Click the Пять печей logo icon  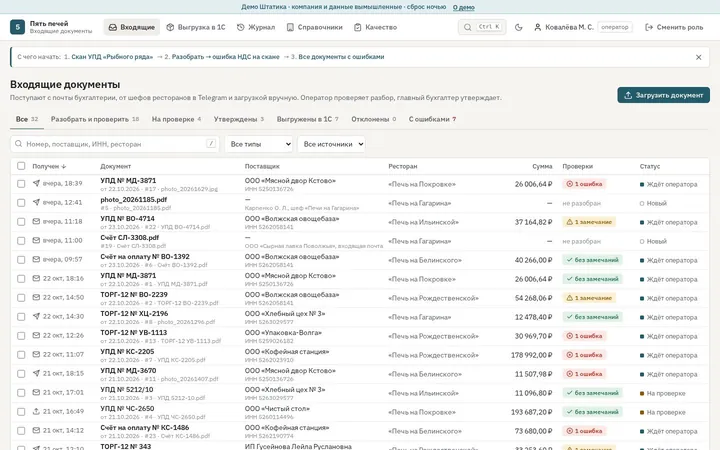pyautogui.click(x=17, y=27)
